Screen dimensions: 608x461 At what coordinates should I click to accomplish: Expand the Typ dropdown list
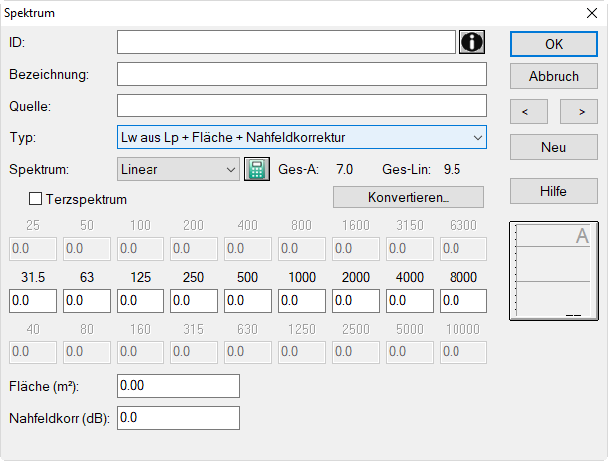point(478,137)
